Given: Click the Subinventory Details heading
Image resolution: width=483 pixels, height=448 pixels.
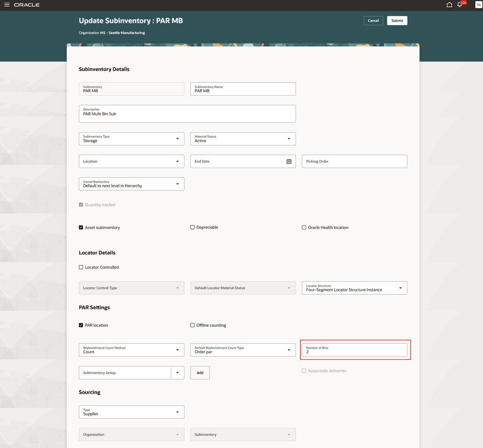Looking at the screenshot, I should [104, 69].
